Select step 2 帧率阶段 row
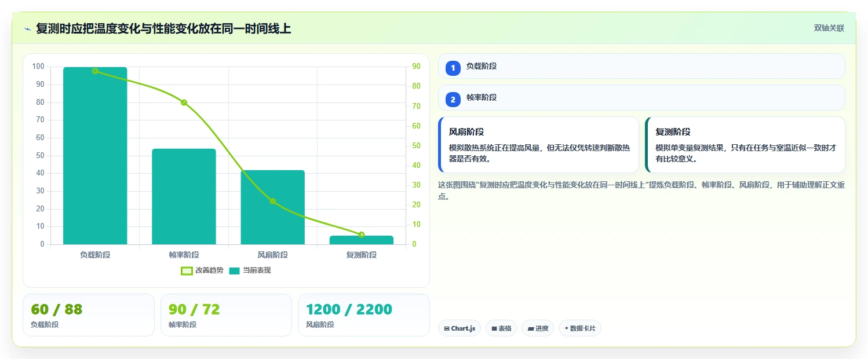The height and width of the screenshot is (359, 868). (641, 97)
